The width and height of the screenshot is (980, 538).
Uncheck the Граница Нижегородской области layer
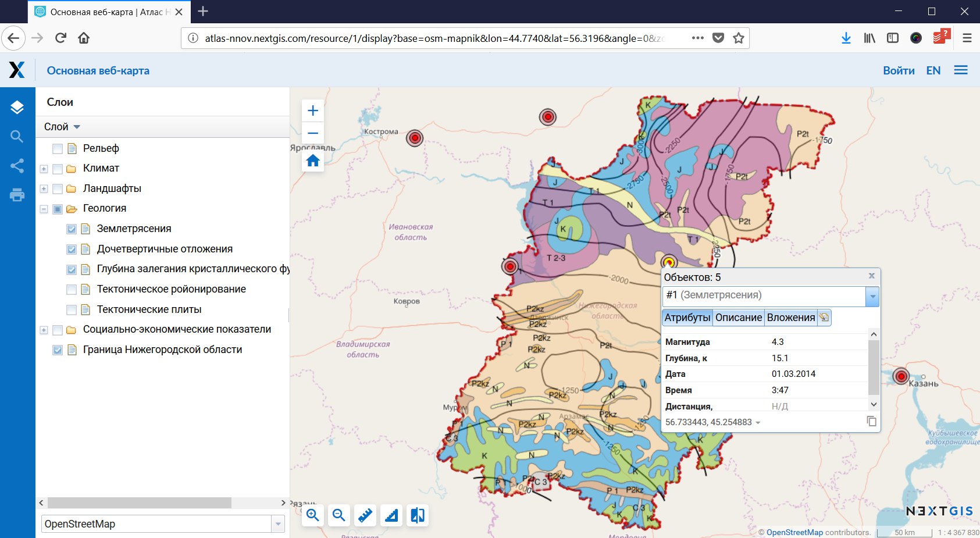click(58, 350)
